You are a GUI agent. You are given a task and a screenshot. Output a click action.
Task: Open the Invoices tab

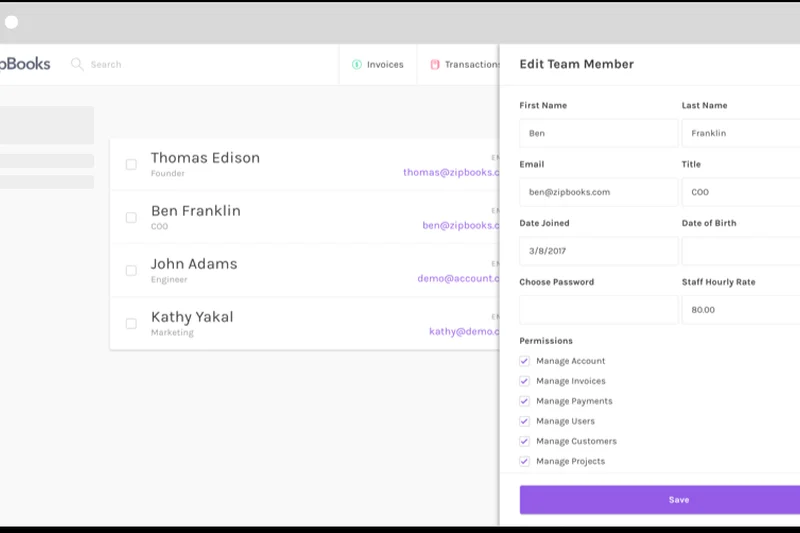[384, 65]
